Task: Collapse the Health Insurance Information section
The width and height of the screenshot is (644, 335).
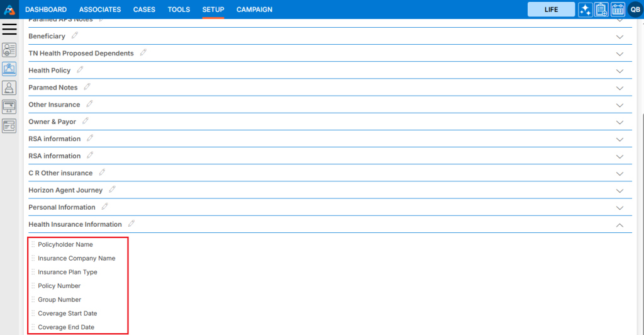Action: click(x=619, y=225)
